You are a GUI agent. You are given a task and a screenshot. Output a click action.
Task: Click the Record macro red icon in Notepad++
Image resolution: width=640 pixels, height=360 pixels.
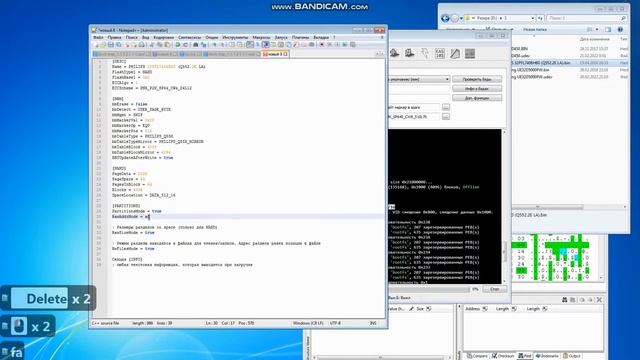(x=322, y=44)
